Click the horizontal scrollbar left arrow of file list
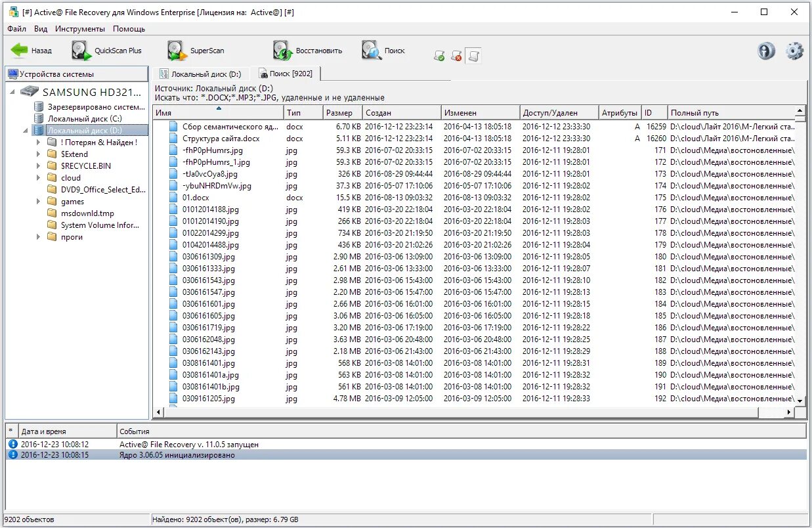 pos(159,412)
